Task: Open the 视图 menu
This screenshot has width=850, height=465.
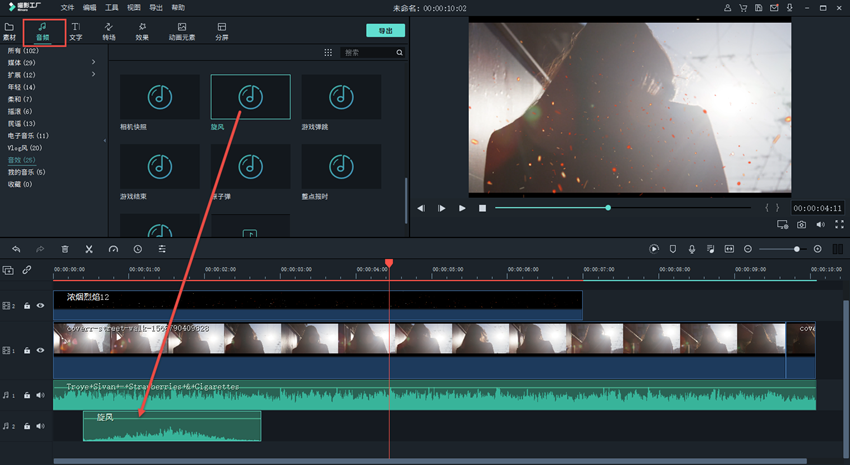Action: click(133, 8)
